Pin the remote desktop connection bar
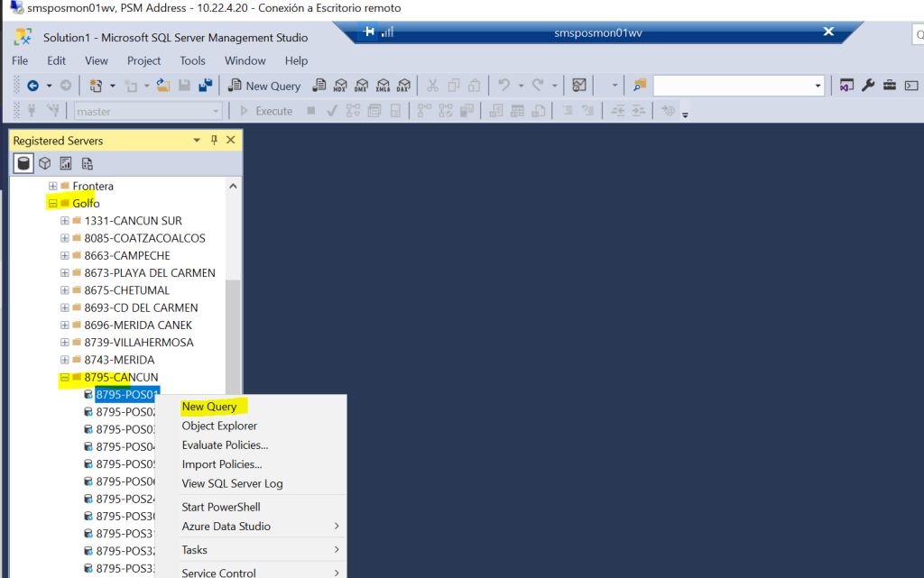The width and height of the screenshot is (924, 578). pyautogui.click(x=369, y=32)
